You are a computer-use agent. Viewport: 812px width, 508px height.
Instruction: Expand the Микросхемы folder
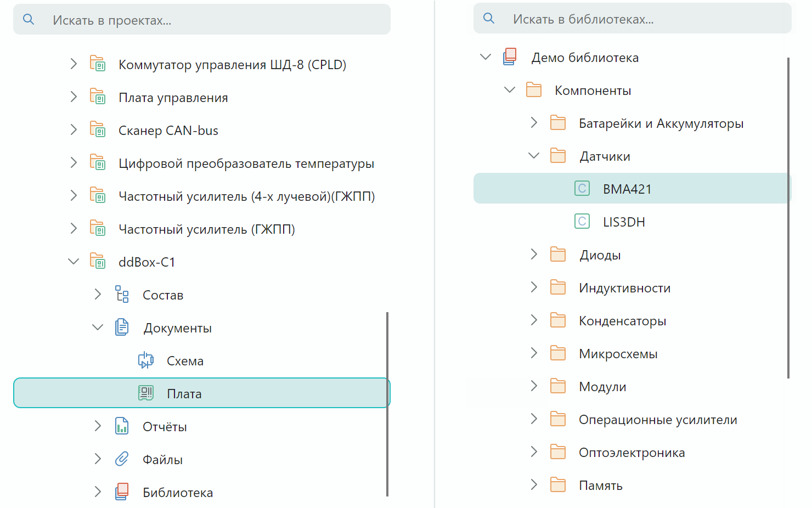534,353
